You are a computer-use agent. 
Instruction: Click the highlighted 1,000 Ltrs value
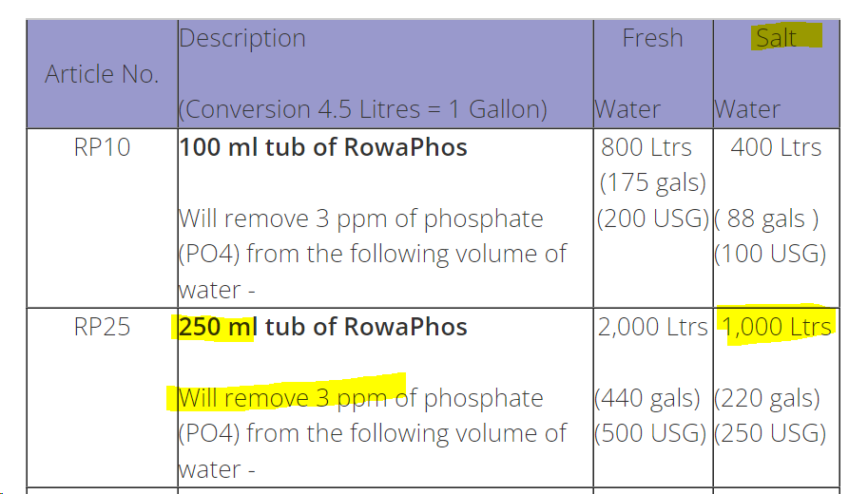778,327
